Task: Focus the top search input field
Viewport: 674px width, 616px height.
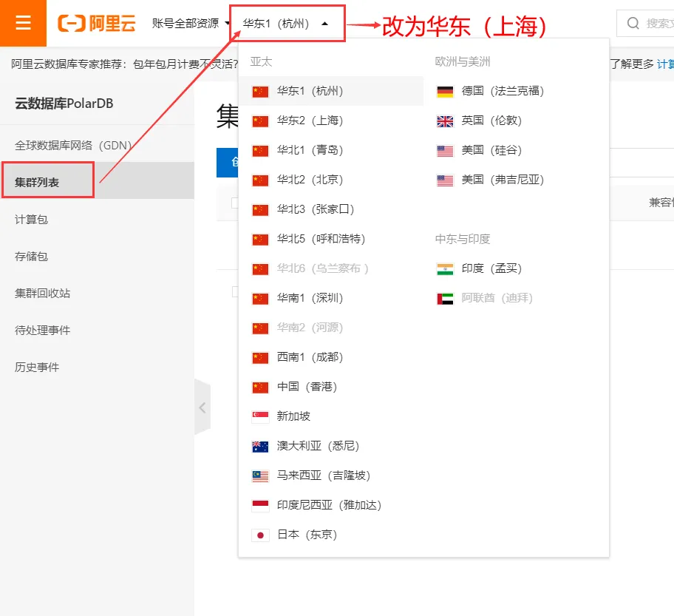Action: coord(645,23)
